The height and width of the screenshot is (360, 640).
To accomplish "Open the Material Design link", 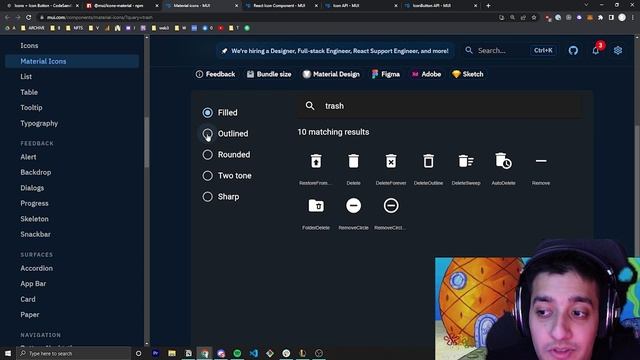I will (x=331, y=74).
